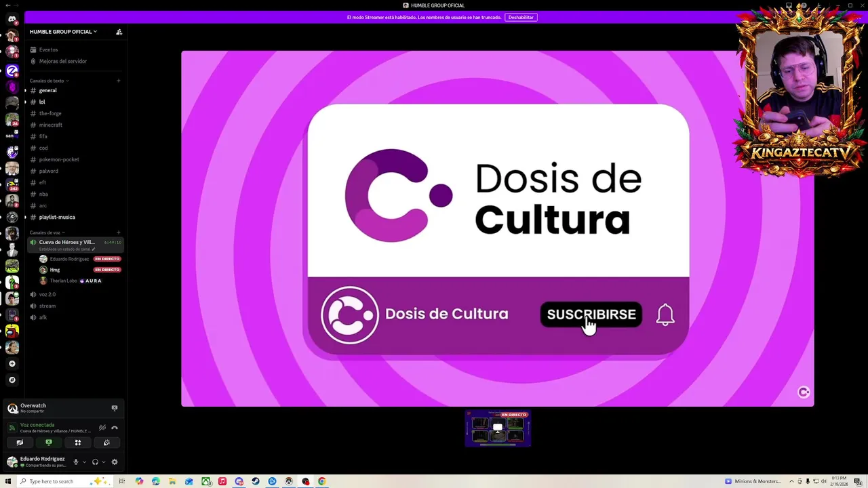Open user settings gear icon
The image size is (868, 488).
tap(115, 462)
